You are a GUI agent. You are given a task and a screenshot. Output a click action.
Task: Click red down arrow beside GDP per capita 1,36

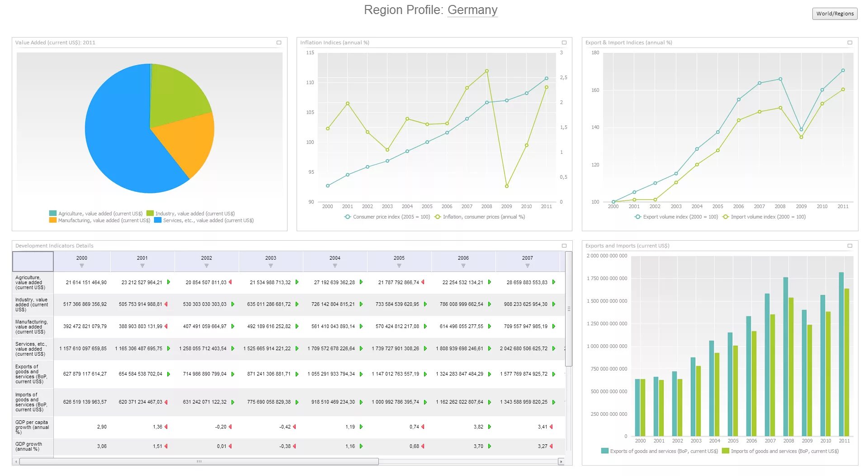[166, 427]
